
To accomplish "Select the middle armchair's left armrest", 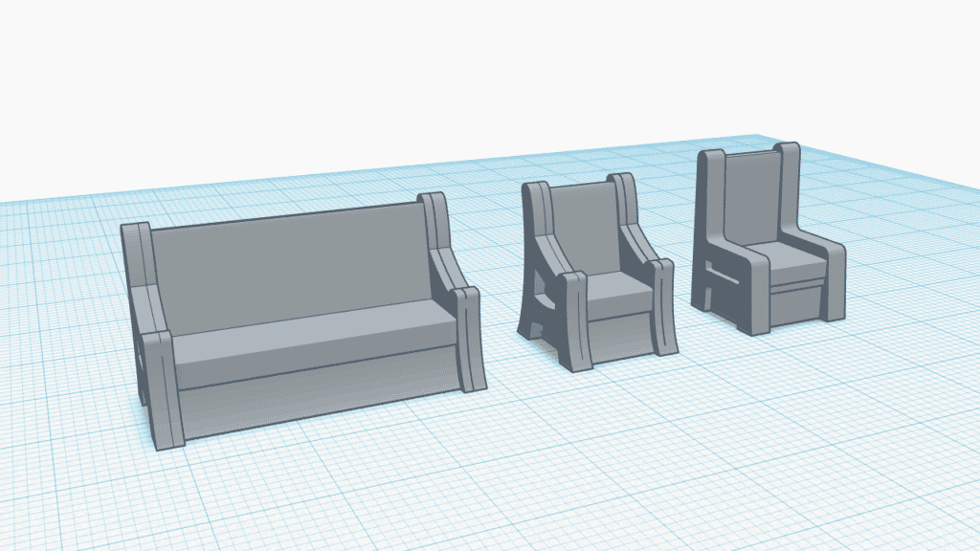I will pyautogui.click(x=575, y=320).
